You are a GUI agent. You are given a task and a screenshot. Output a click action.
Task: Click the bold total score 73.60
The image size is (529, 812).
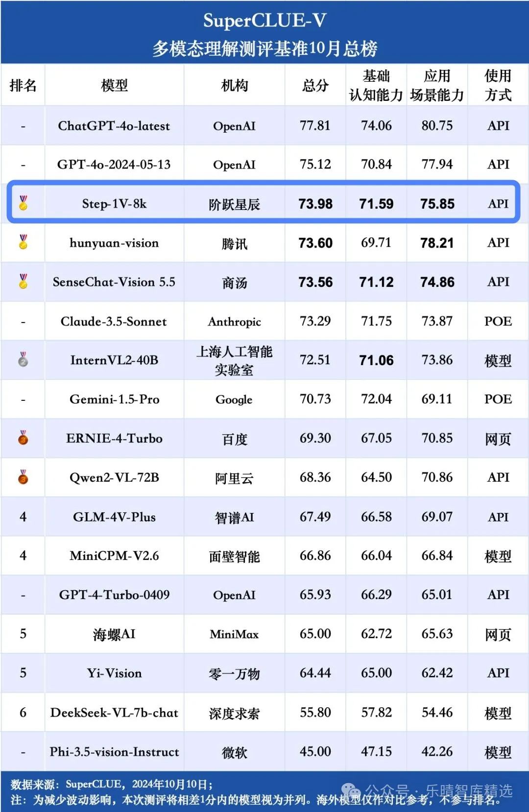click(315, 243)
